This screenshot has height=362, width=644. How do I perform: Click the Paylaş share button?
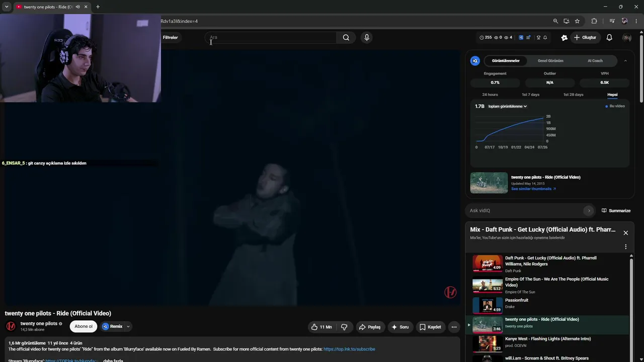(x=371, y=327)
